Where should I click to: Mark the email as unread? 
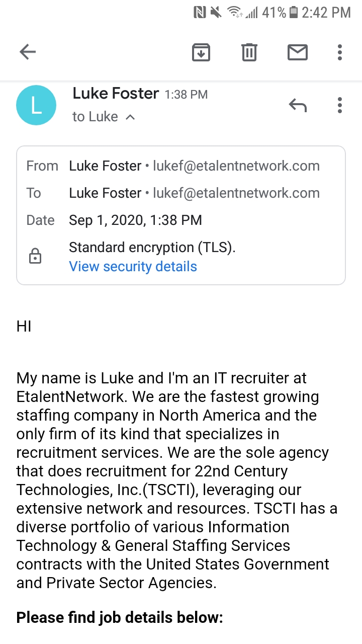click(x=298, y=52)
